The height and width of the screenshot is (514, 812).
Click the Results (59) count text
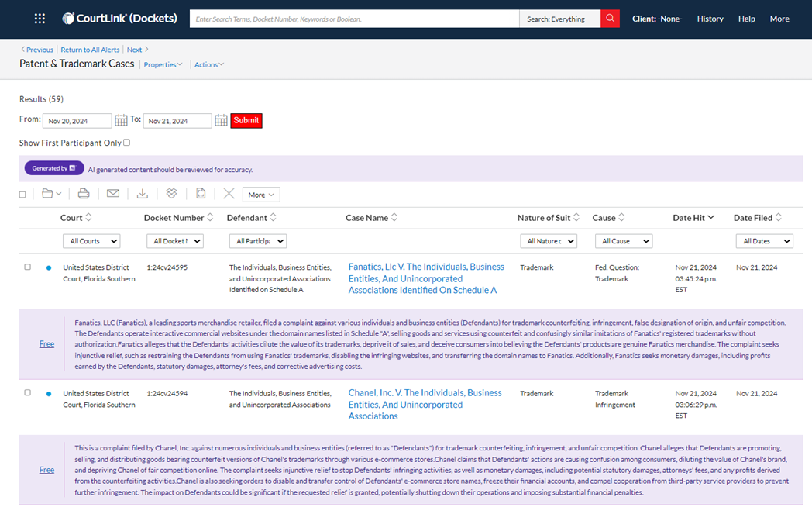pyautogui.click(x=41, y=99)
